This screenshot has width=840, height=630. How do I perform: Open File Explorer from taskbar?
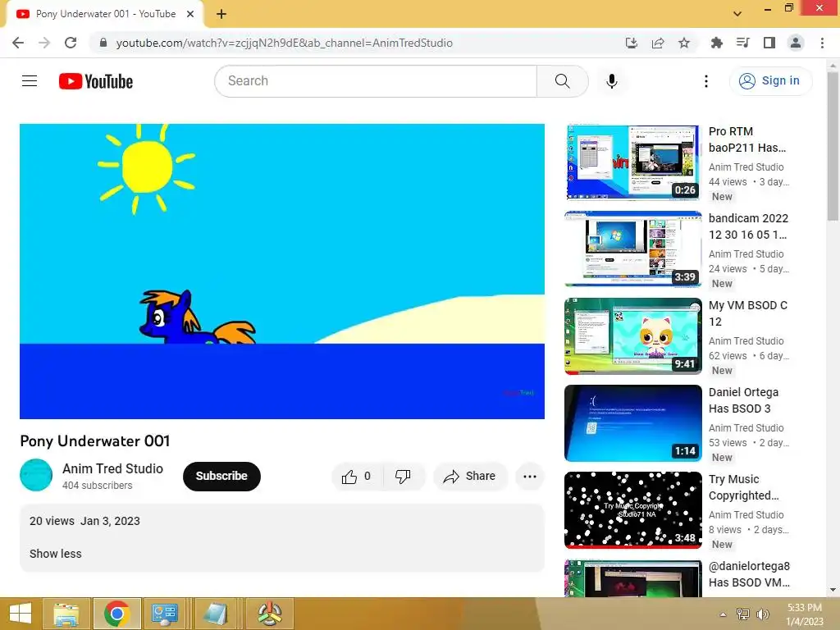coord(66,614)
